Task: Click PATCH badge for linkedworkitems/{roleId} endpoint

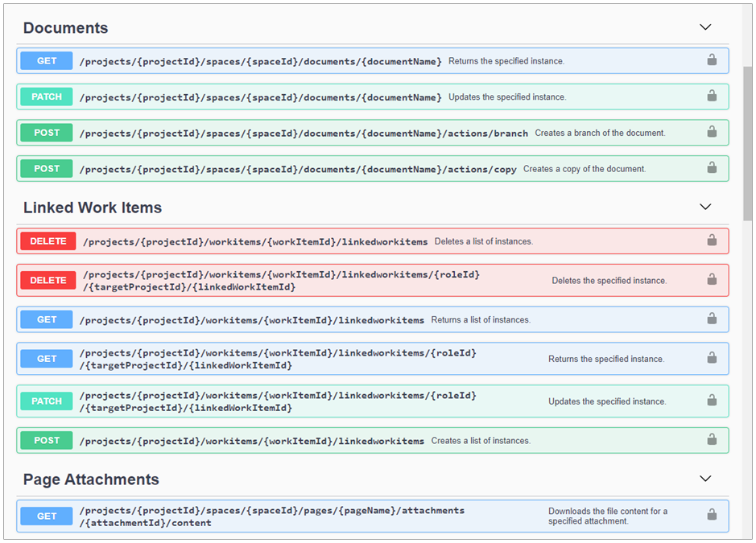Action: [47, 401]
